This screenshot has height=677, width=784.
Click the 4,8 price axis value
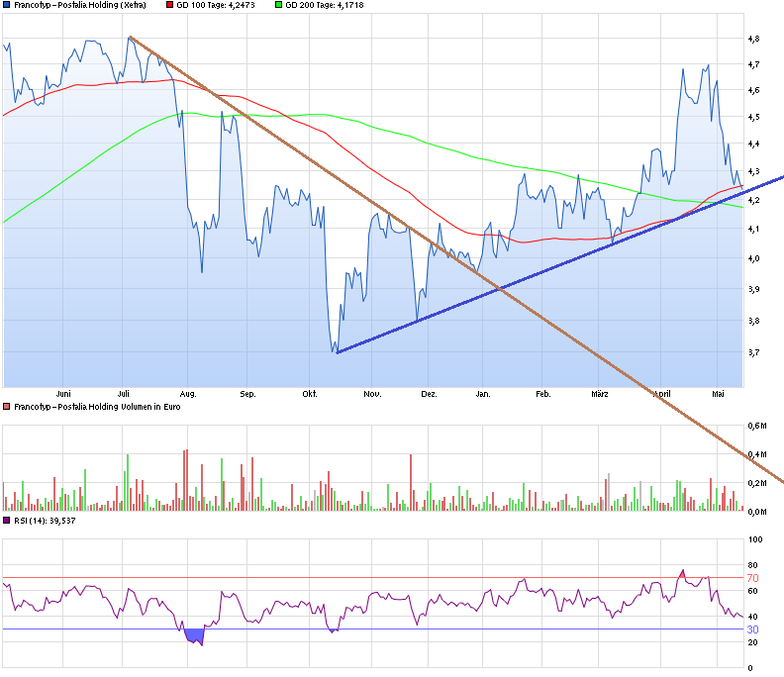point(753,39)
